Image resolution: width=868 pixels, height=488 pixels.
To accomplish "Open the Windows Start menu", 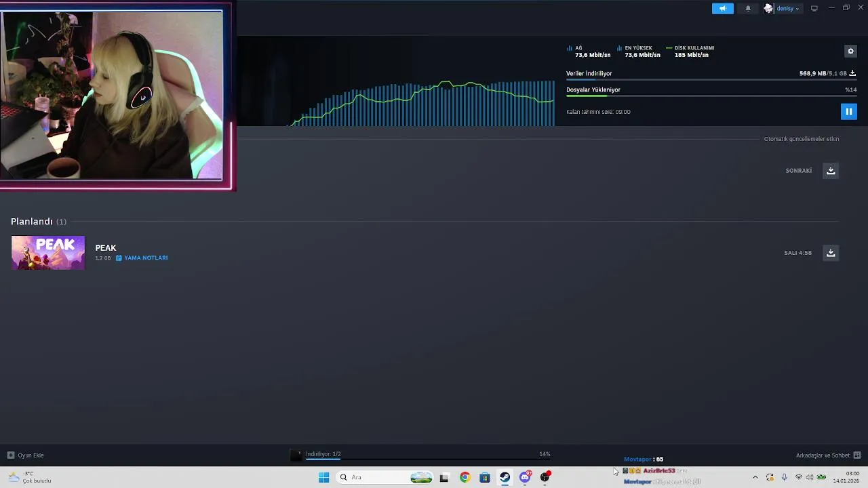I will point(323,477).
